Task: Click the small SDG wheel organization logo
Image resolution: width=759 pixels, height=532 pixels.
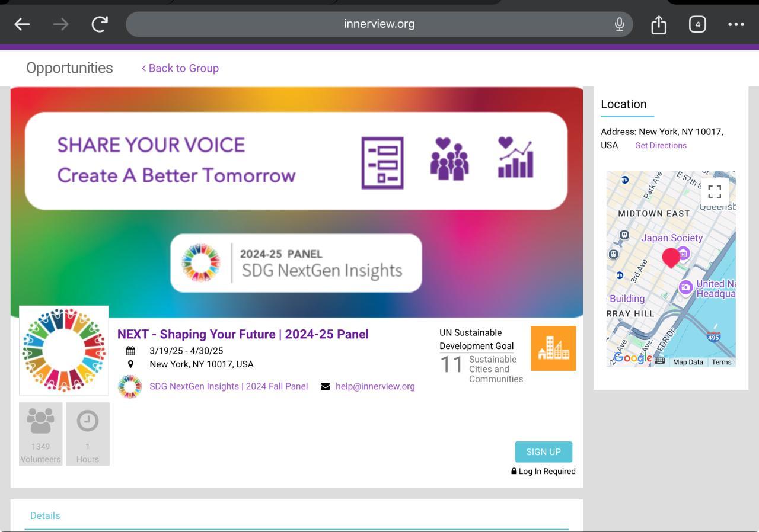Action: tap(130, 387)
